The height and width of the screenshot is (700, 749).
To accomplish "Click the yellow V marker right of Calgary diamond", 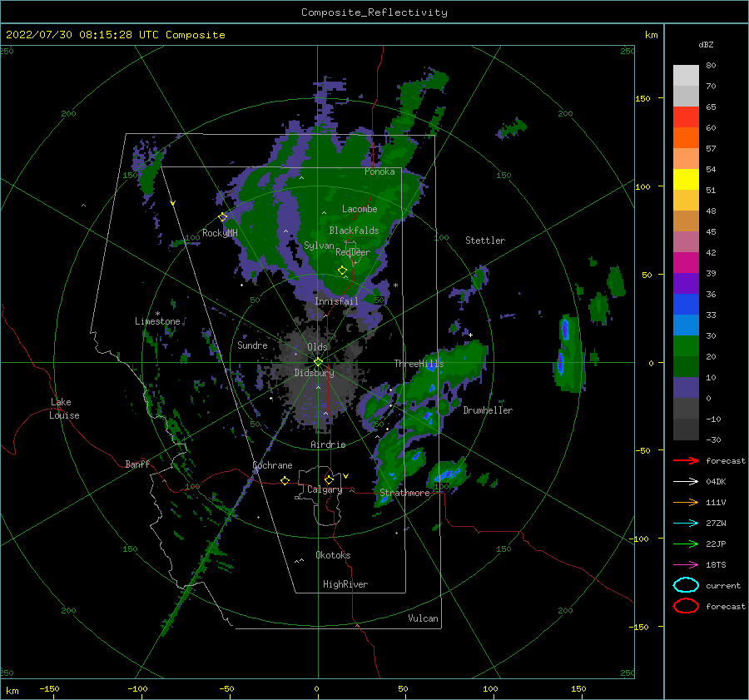I will 346,476.
